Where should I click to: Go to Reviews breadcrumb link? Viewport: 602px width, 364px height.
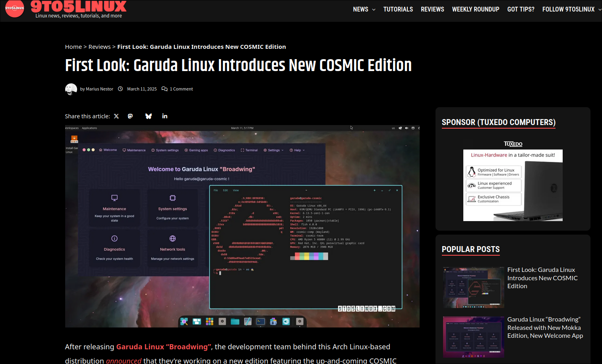pos(99,47)
